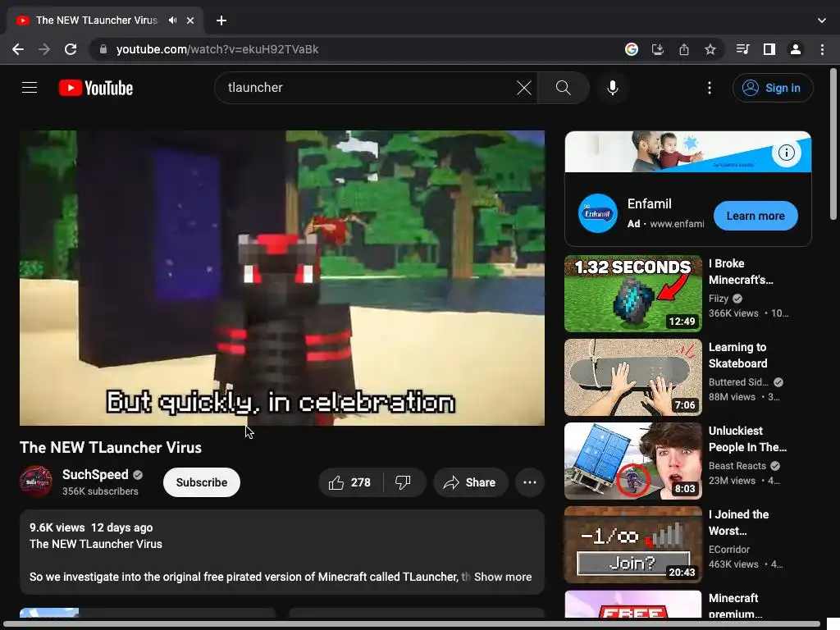Mute the tab using the speaker icon
Viewport: 840px width, 630px height.
click(172, 21)
